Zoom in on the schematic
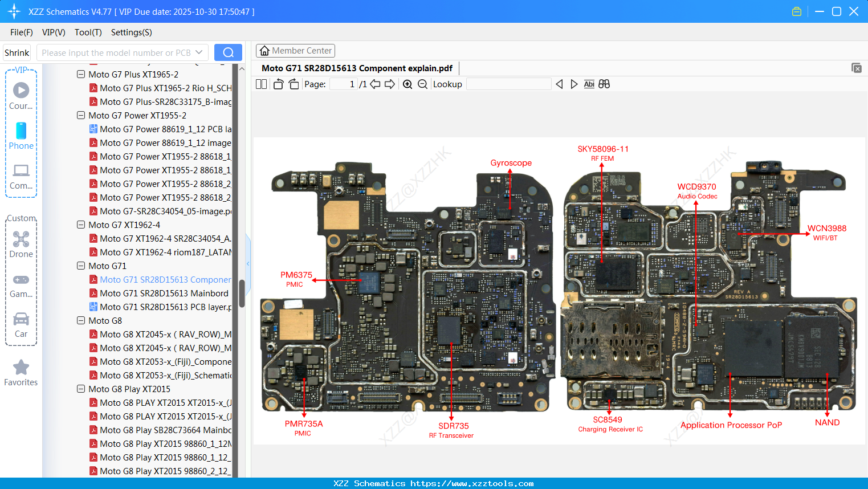 (x=407, y=84)
